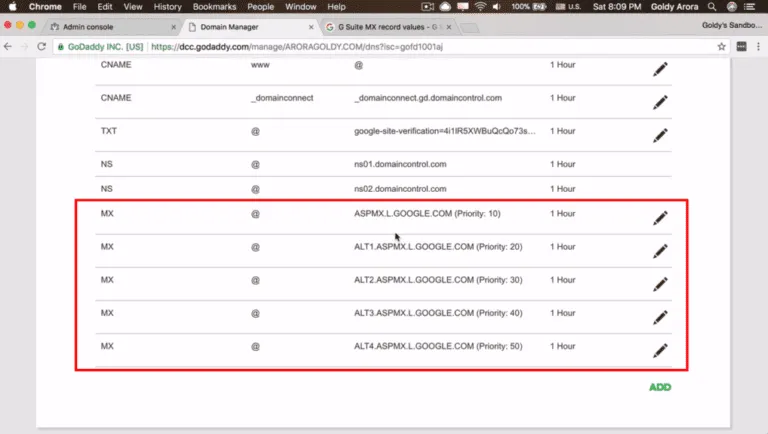Open a new tab

[470, 28]
